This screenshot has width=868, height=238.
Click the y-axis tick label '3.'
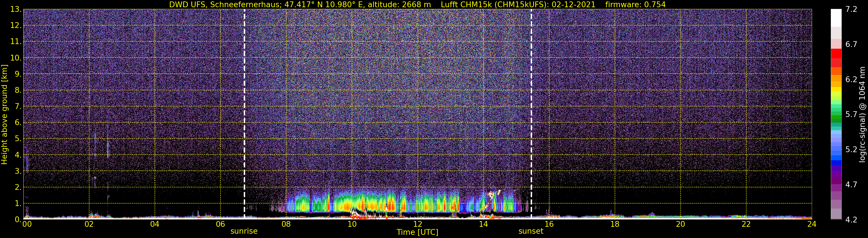(x=18, y=171)
